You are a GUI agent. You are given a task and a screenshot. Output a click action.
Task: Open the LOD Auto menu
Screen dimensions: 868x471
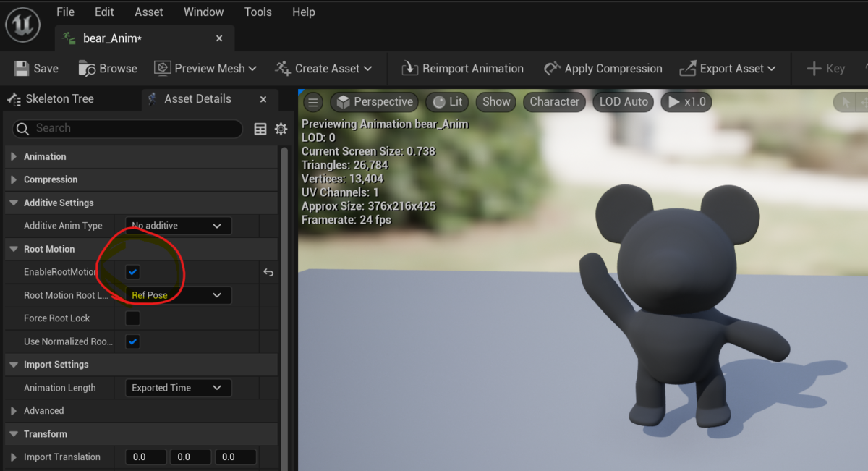(624, 102)
